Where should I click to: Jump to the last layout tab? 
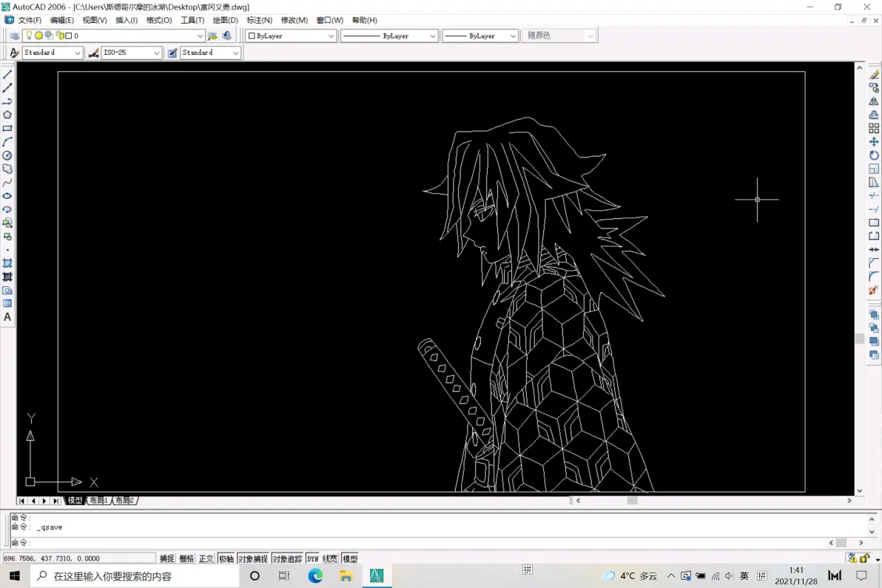click(x=55, y=500)
